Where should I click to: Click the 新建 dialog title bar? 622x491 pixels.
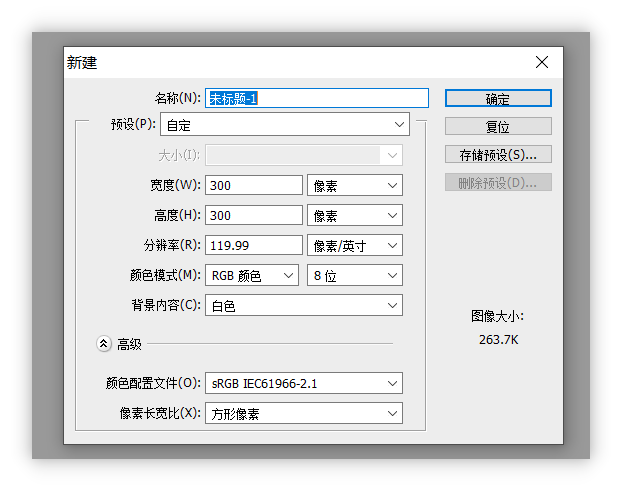coord(300,62)
